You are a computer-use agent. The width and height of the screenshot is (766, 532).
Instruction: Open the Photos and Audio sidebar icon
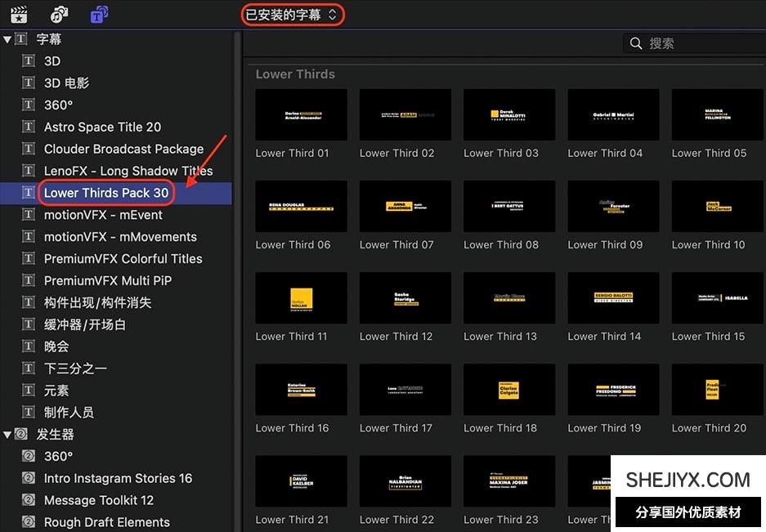pos(59,14)
